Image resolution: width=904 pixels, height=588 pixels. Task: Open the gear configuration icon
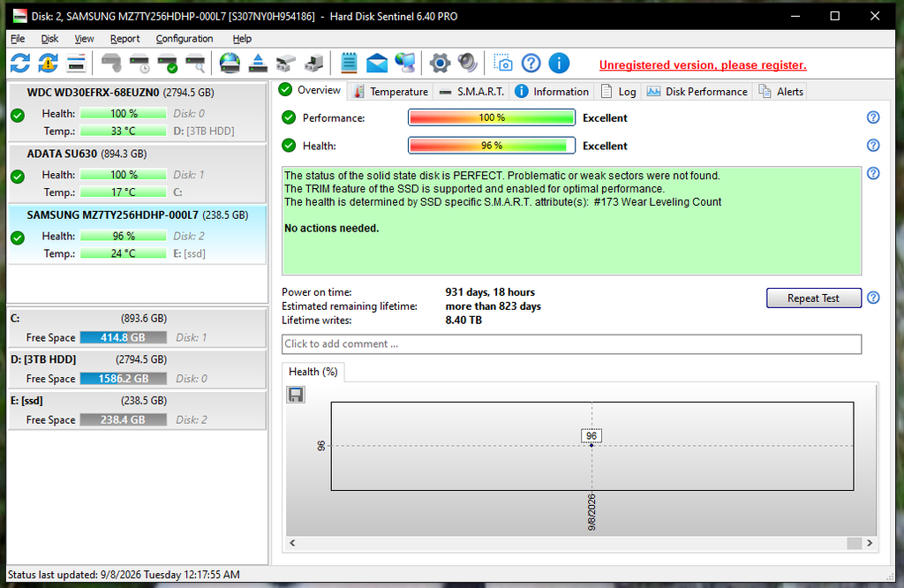(x=440, y=63)
